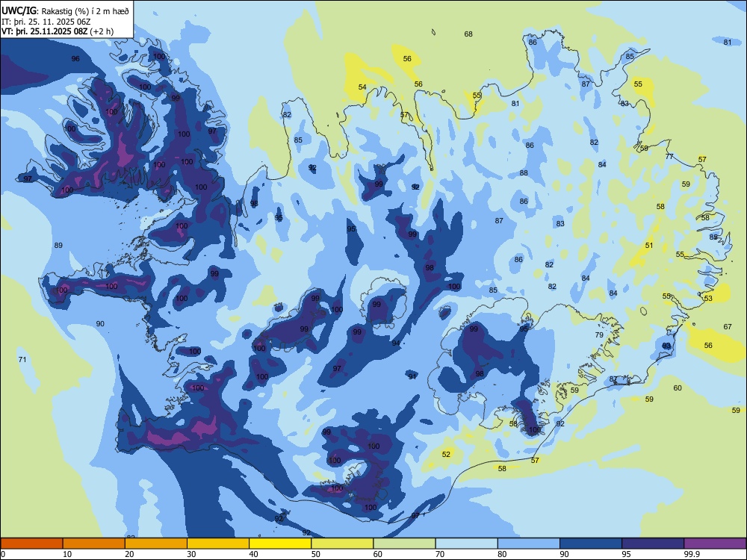The width and height of the screenshot is (747, 560).
Task: Click the amber 30–40 legend swatch
Action: click(218, 544)
